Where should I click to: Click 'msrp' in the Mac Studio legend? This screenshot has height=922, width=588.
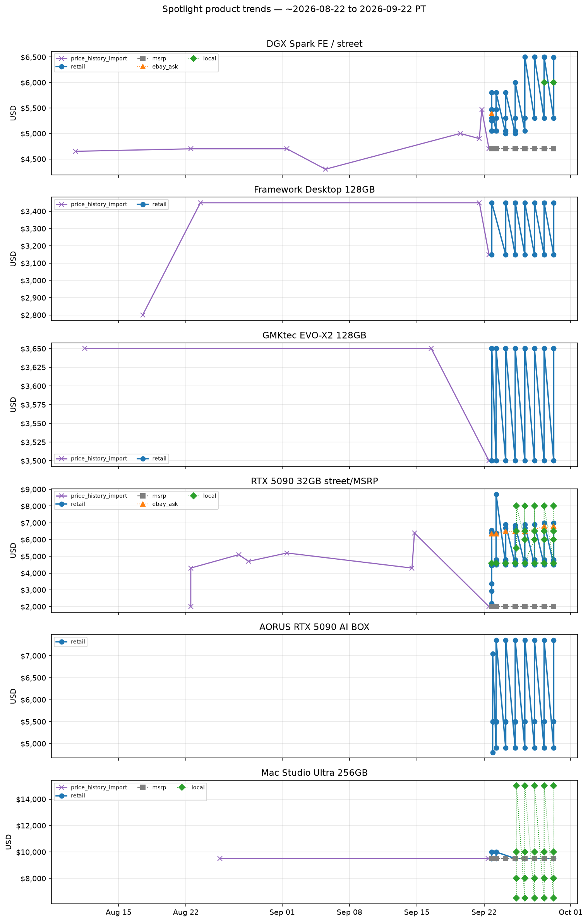click(159, 787)
